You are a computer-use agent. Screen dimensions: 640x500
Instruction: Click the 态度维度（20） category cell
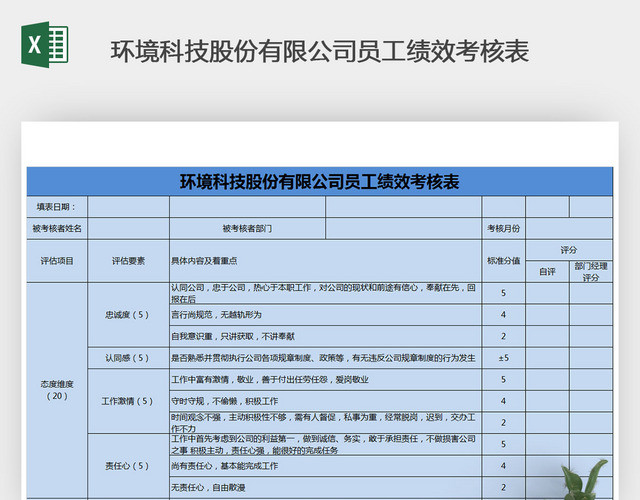pos(57,390)
